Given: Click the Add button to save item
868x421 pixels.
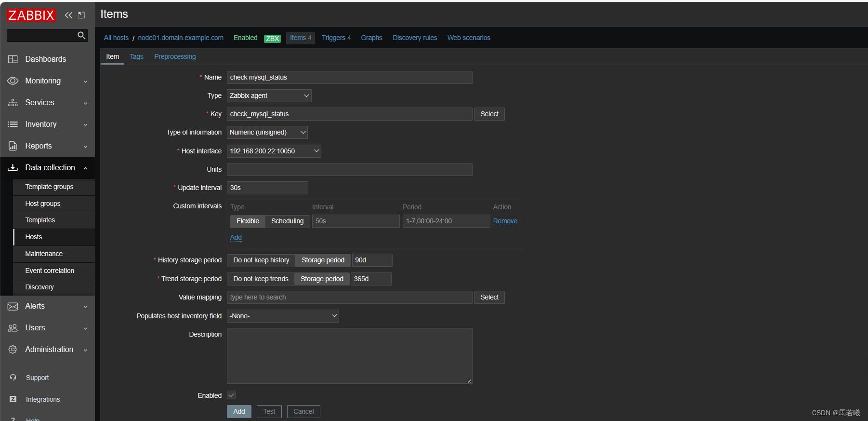Looking at the screenshot, I should tap(239, 411).
